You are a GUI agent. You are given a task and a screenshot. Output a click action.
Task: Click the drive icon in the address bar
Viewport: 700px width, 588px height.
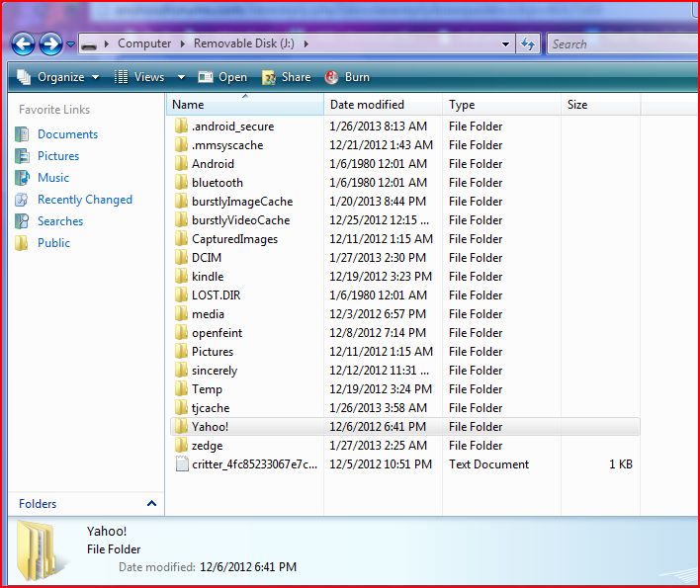coord(89,44)
